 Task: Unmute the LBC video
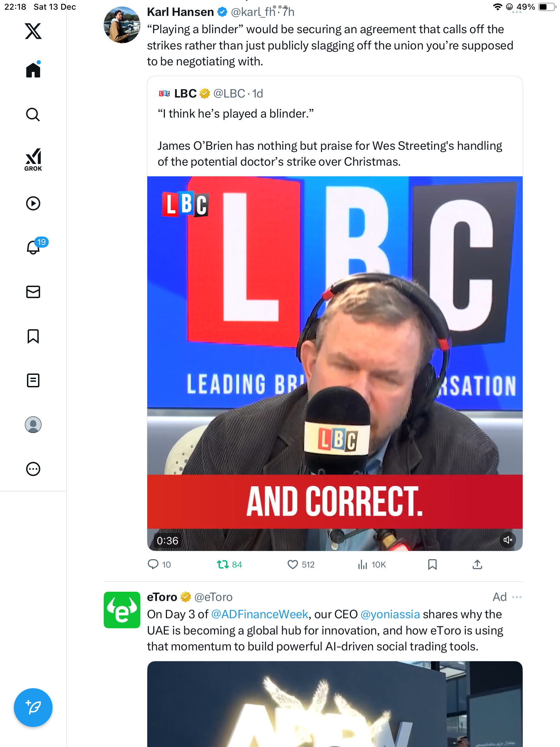(507, 540)
